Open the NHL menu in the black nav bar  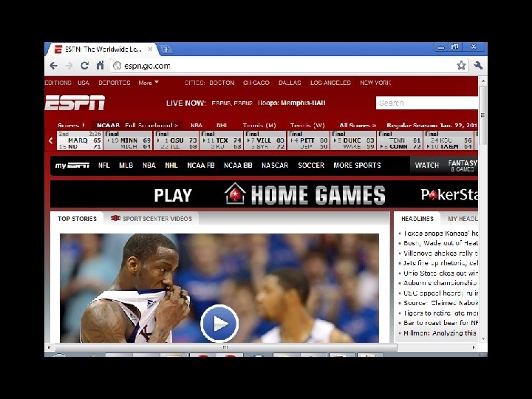click(171, 166)
